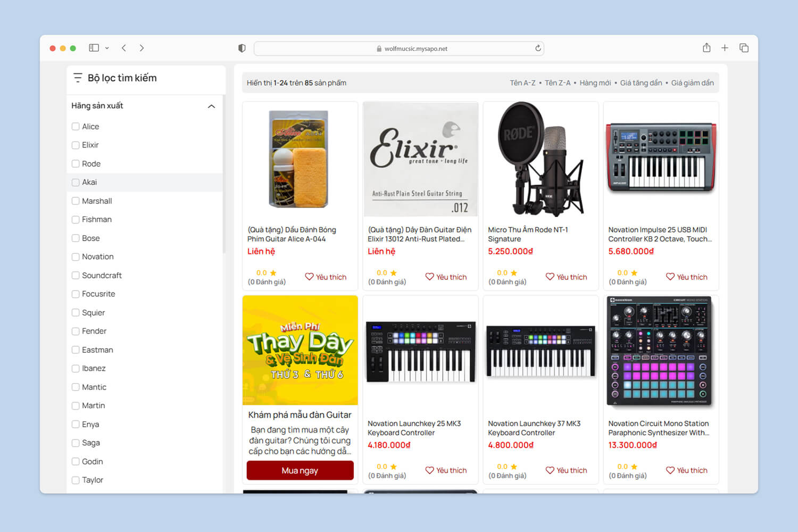Click the browser forward arrow
Viewport: 798px width, 532px height.
coord(142,48)
